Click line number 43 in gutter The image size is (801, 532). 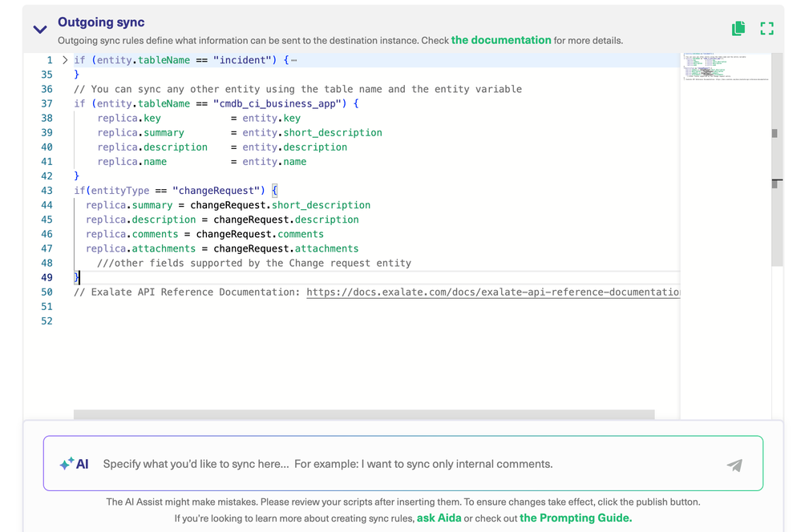point(47,191)
